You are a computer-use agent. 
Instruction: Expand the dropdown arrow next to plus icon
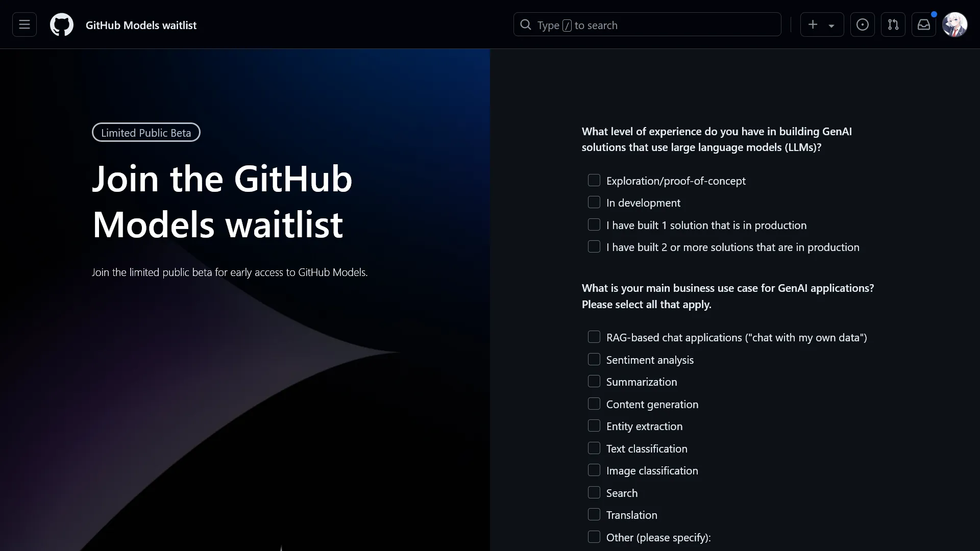(831, 25)
